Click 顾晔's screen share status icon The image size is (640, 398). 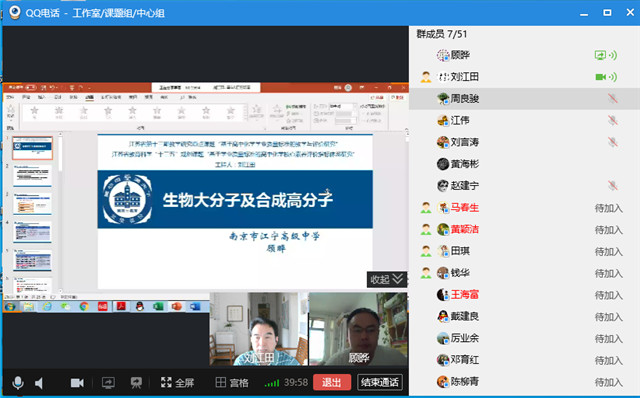pos(600,55)
